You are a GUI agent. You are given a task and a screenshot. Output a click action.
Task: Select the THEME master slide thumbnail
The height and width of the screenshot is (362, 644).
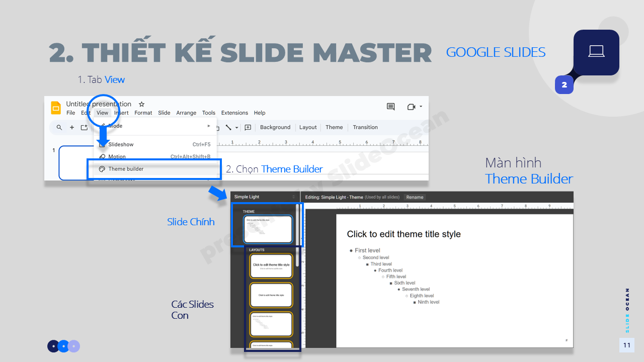click(x=268, y=229)
